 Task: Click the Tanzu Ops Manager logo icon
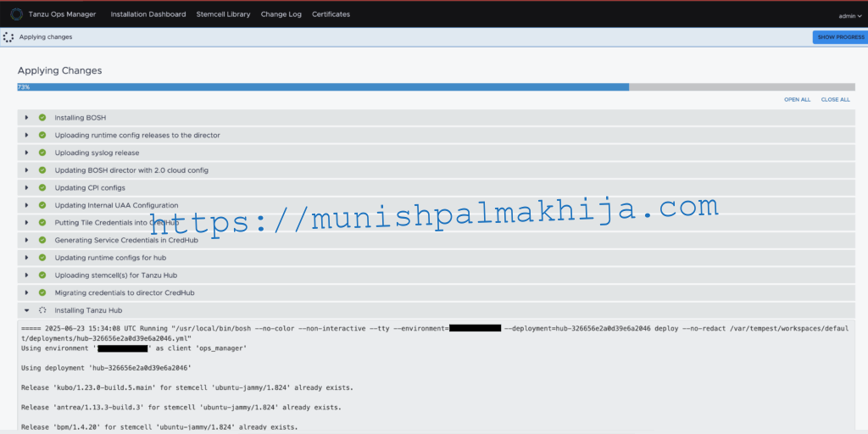pos(16,14)
